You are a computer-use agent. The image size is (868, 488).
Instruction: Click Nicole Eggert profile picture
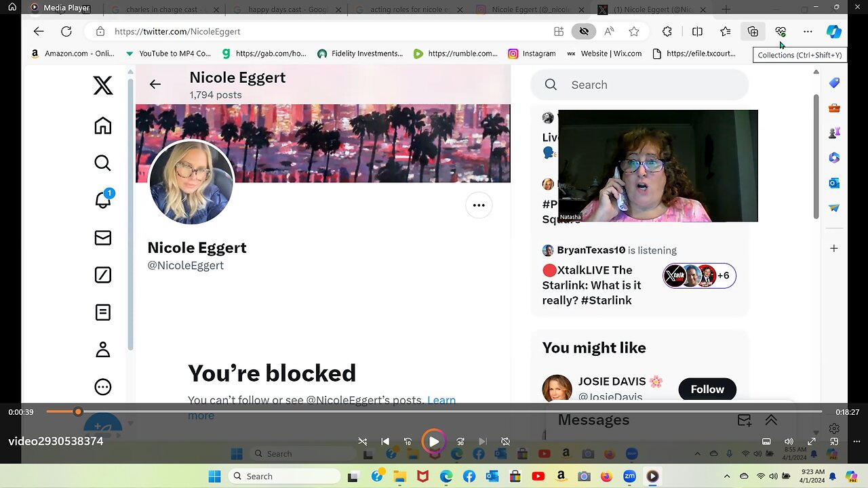point(191,182)
